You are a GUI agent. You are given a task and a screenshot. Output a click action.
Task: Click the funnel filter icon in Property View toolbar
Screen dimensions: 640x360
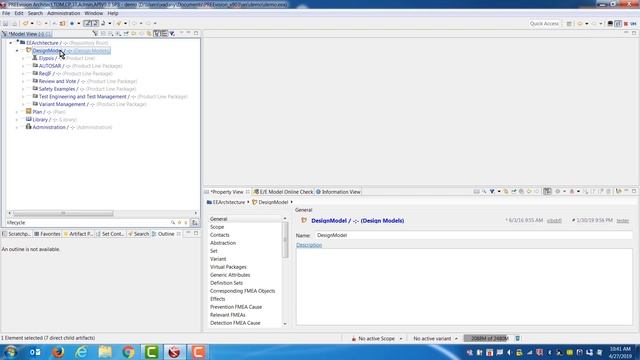click(x=492, y=191)
